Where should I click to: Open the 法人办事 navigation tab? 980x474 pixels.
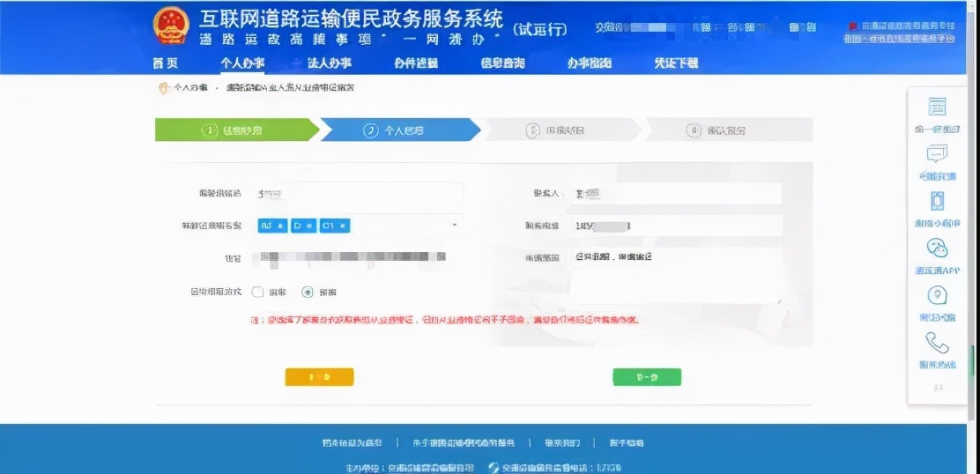point(330,63)
